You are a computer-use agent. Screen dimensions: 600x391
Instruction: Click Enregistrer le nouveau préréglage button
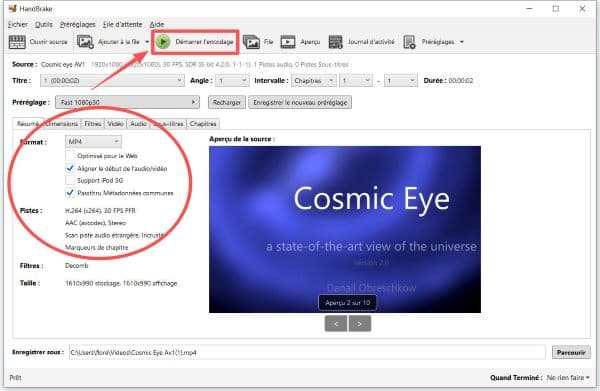tap(300, 102)
